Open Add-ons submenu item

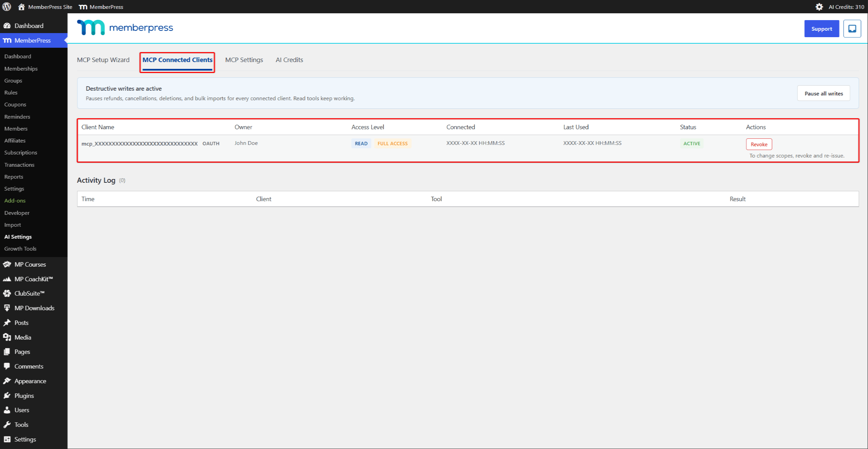coord(15,200)
